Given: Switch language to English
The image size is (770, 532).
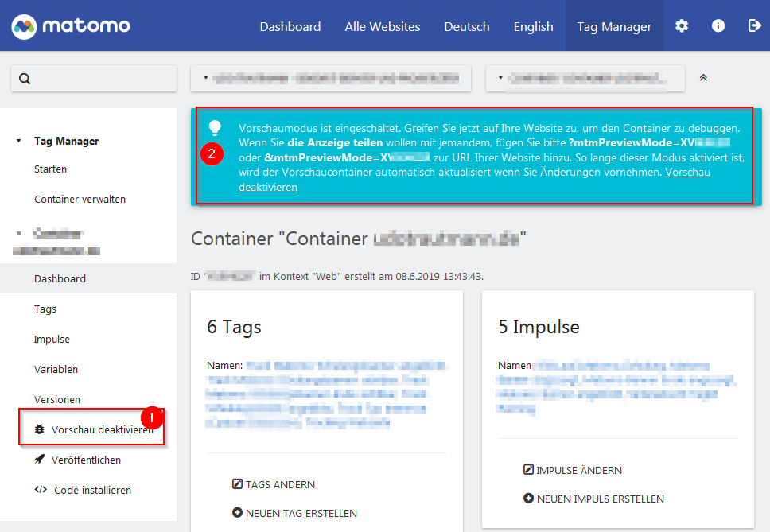Looking at the screenshot, I should coord(533,26).
